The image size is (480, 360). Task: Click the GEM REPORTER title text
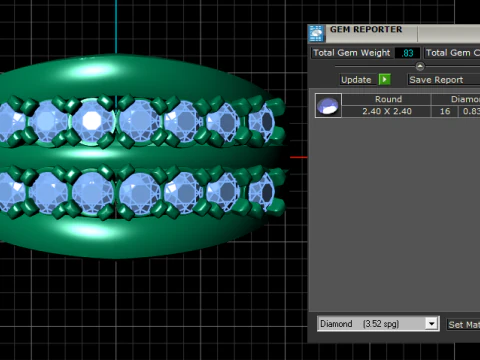pos(366,29)
